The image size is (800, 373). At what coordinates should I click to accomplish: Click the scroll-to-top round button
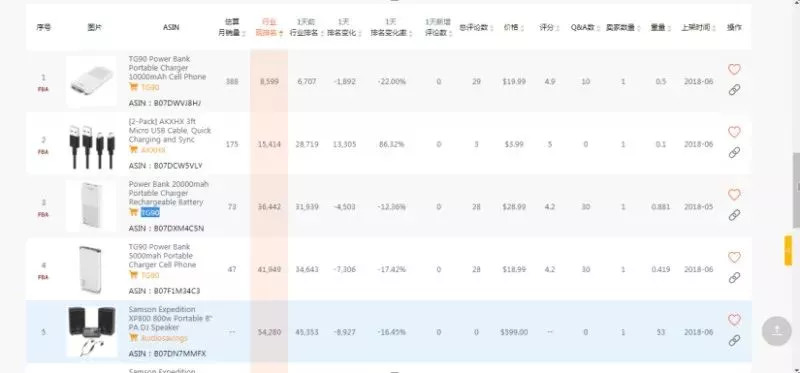776,331
